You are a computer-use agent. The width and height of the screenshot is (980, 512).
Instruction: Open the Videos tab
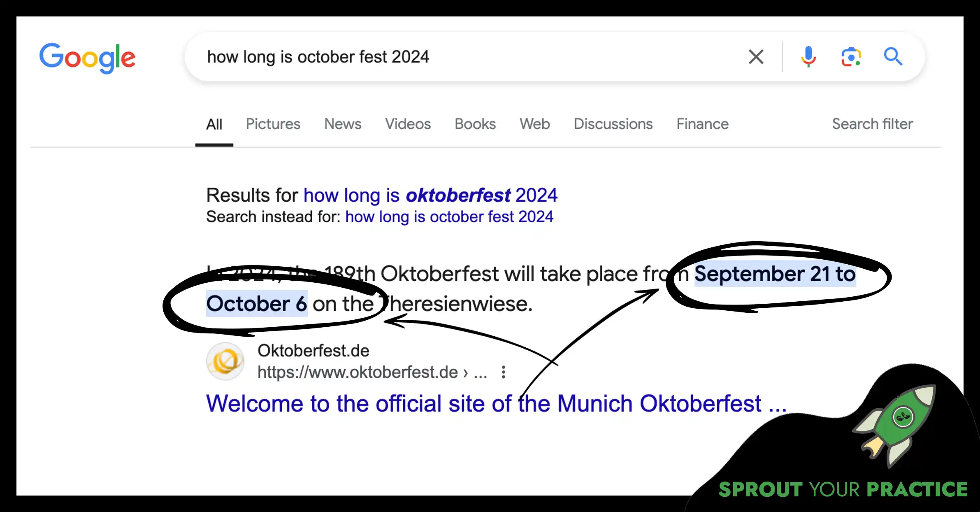[408, 123]
